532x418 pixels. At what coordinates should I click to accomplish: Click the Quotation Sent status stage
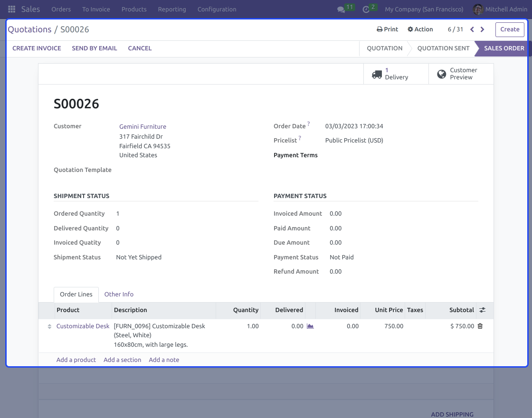click(x=443, y=48)
